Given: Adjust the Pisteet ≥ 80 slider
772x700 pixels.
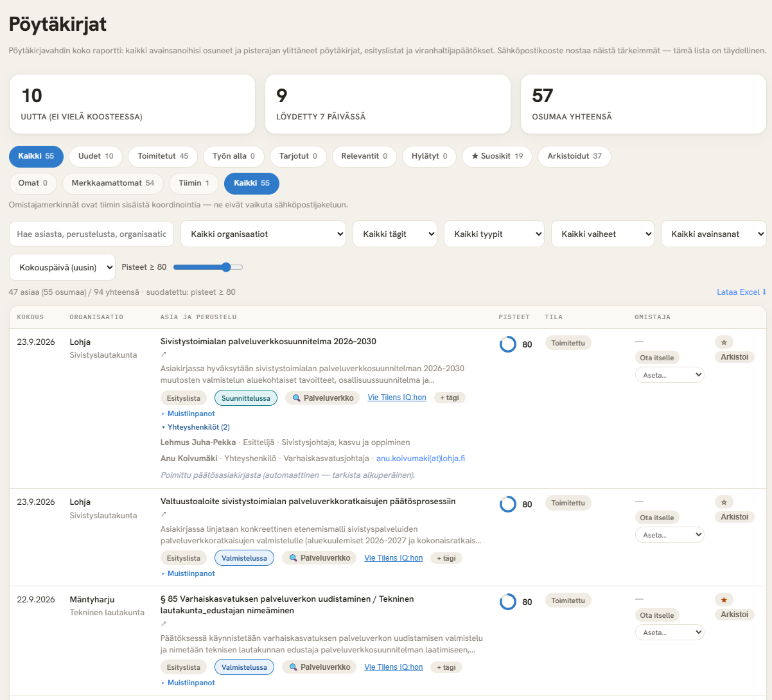Looking at the screenshot, I should click(208, 267).
